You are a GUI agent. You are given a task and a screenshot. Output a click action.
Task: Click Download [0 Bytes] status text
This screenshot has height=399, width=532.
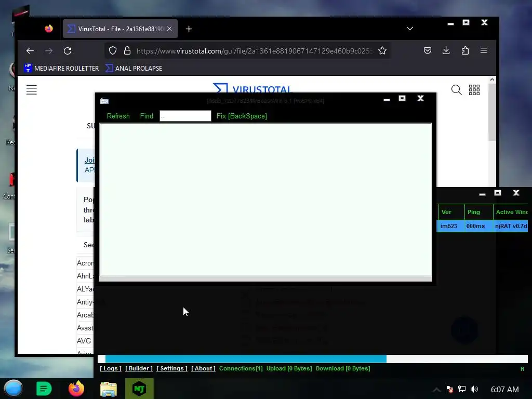[343, 368]
